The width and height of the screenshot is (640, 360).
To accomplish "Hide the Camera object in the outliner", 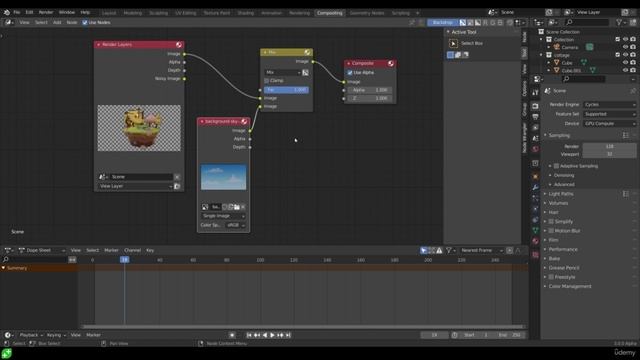I will (625, 47).
